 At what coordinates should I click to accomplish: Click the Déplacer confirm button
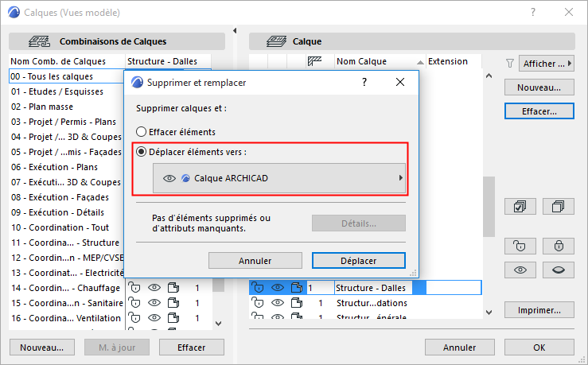(x=359, y=260)
